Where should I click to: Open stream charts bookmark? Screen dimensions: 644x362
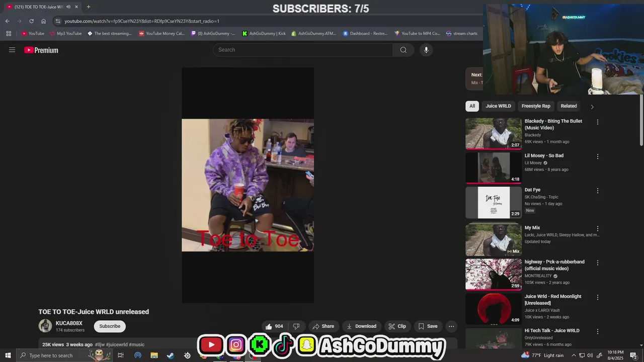461,34
